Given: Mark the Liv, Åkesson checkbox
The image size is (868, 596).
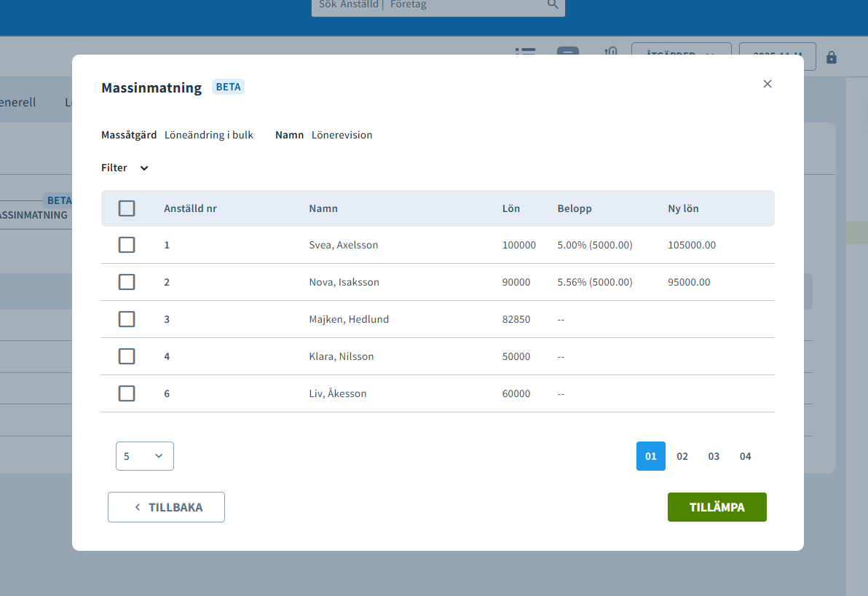Looking at the screenshot, I should click(x=127, y=393).
